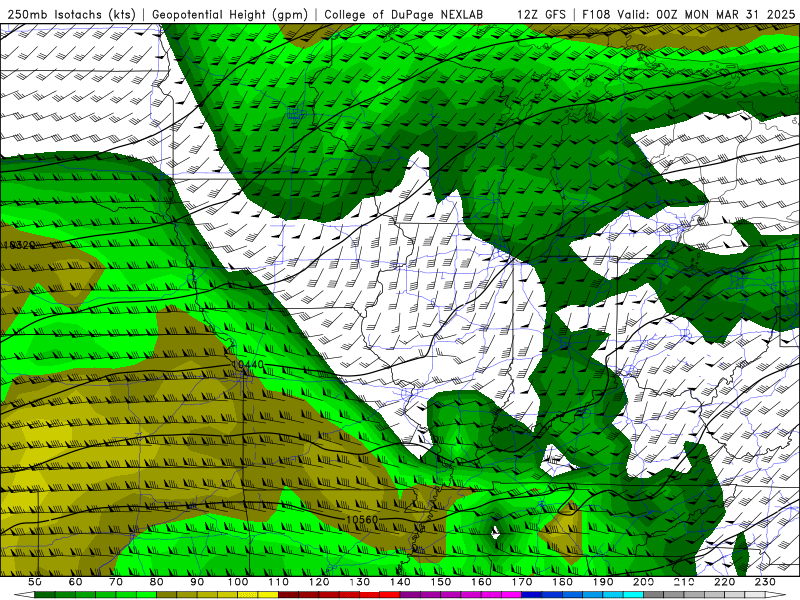Click the 10440 height contour label
The width and height of the screenshot is (800, 600).
pos(250,365)
